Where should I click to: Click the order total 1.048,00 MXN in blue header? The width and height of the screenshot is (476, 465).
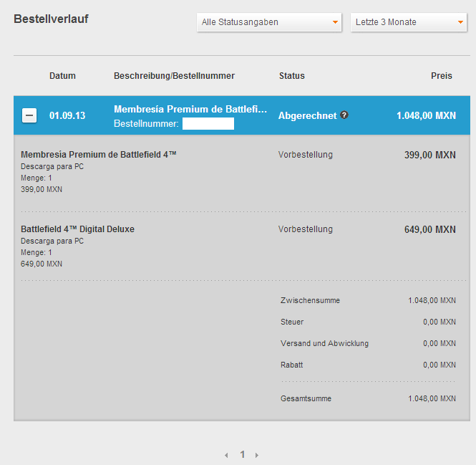pos(426,115)
